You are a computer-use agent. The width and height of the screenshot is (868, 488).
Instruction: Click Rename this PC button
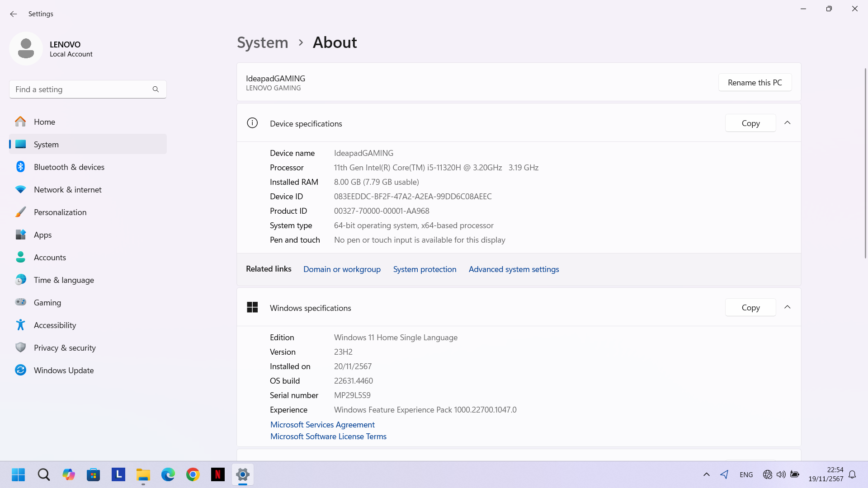[x=755, y=83]
